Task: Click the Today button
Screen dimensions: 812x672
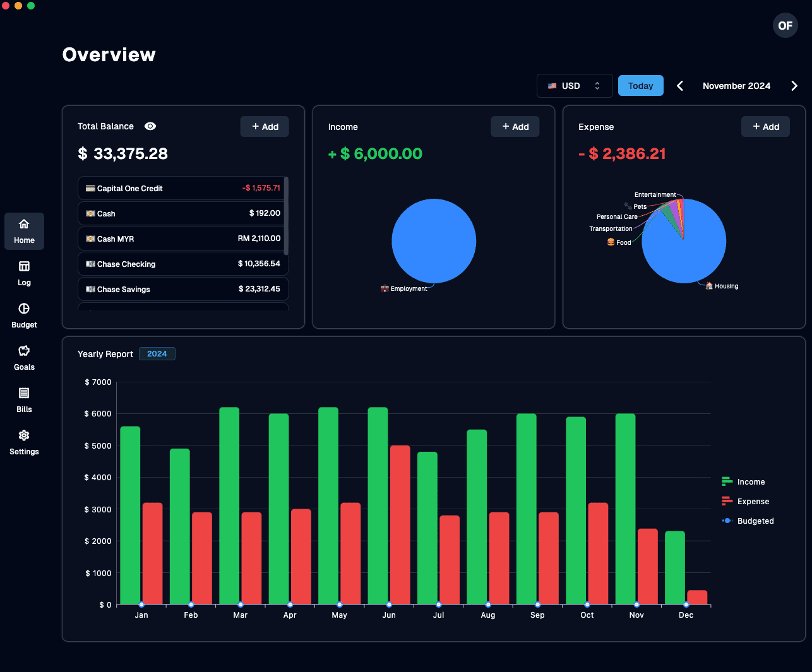Action: (x=640, y=86)
